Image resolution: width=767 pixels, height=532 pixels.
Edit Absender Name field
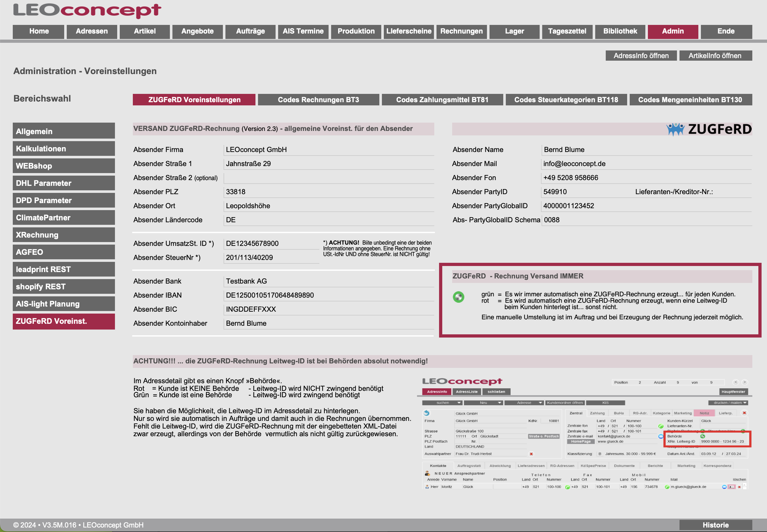click(x=647, y=150)
